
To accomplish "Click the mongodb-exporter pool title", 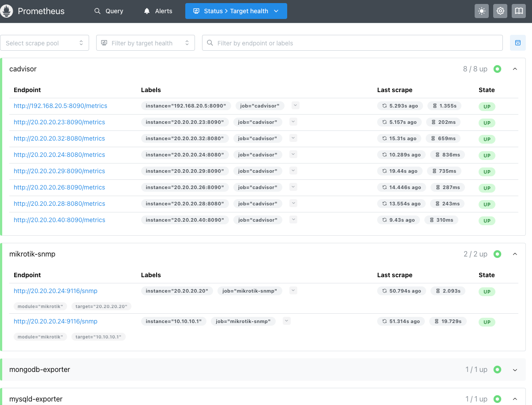I will click(x=40, y=370).
